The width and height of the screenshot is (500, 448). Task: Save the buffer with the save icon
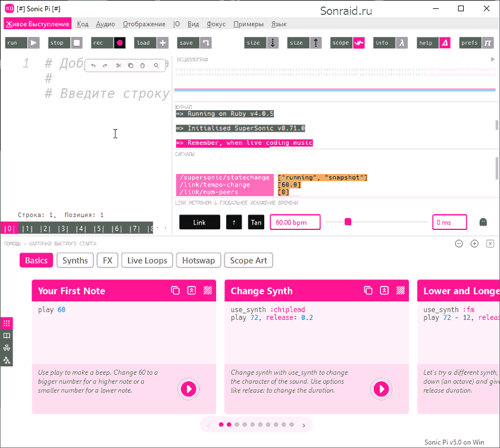click(206, 43)
